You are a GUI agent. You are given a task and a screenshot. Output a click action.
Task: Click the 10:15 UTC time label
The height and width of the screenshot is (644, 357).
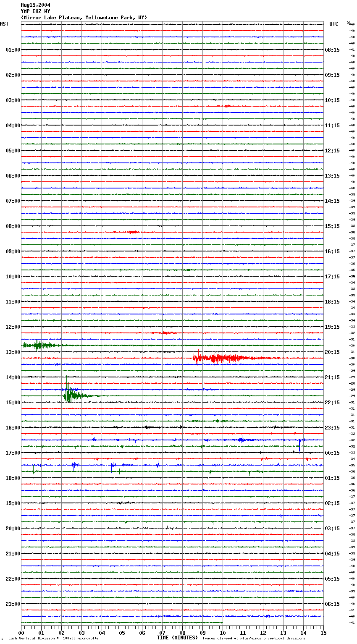coord(332,100)
